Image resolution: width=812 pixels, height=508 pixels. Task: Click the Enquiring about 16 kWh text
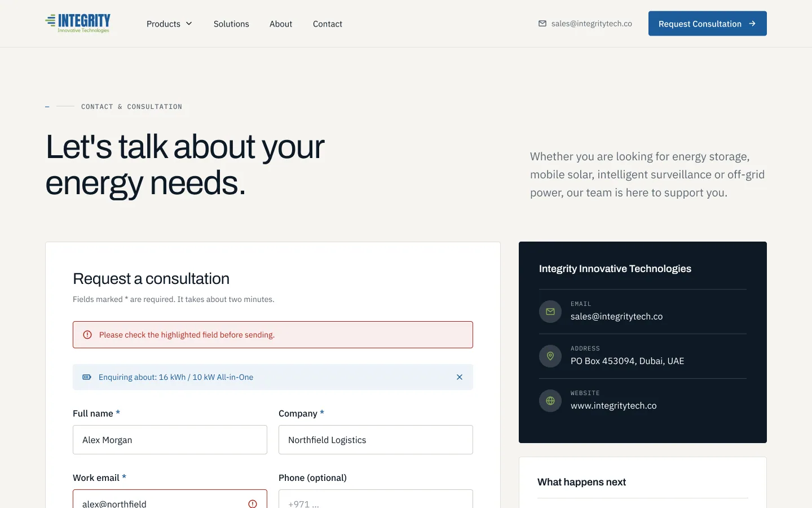176,377
